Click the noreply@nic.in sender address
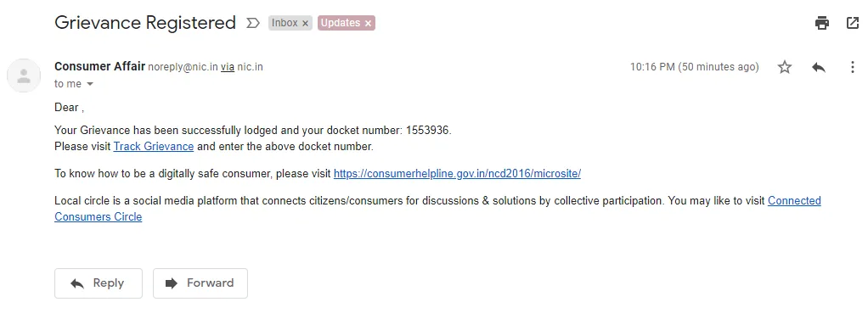868x319 pixels. [183, 68]
